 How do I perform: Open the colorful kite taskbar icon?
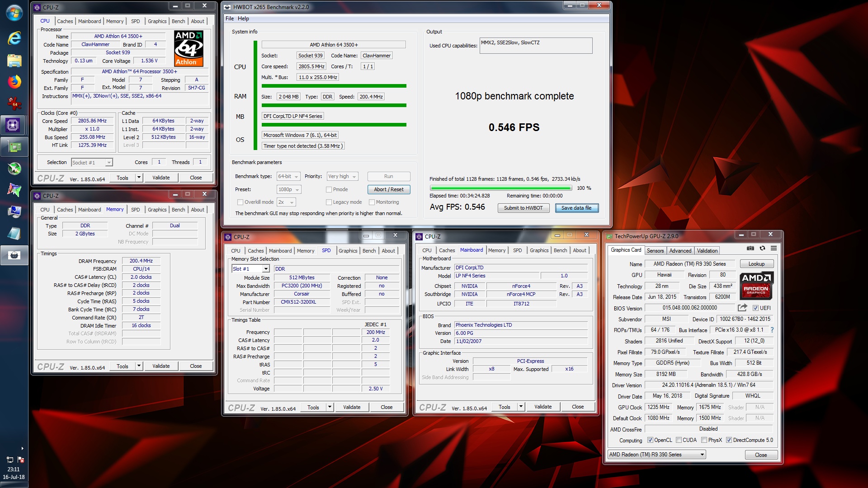14,190
